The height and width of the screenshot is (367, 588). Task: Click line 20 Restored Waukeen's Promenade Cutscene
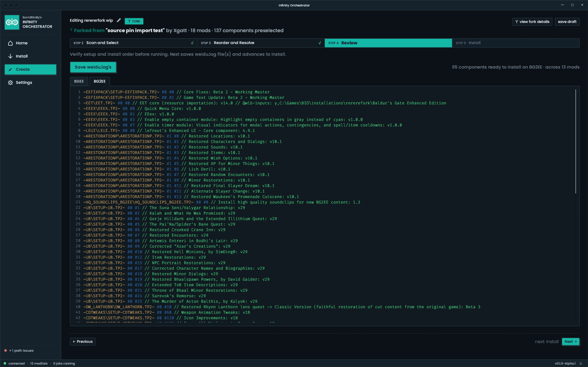191,197
